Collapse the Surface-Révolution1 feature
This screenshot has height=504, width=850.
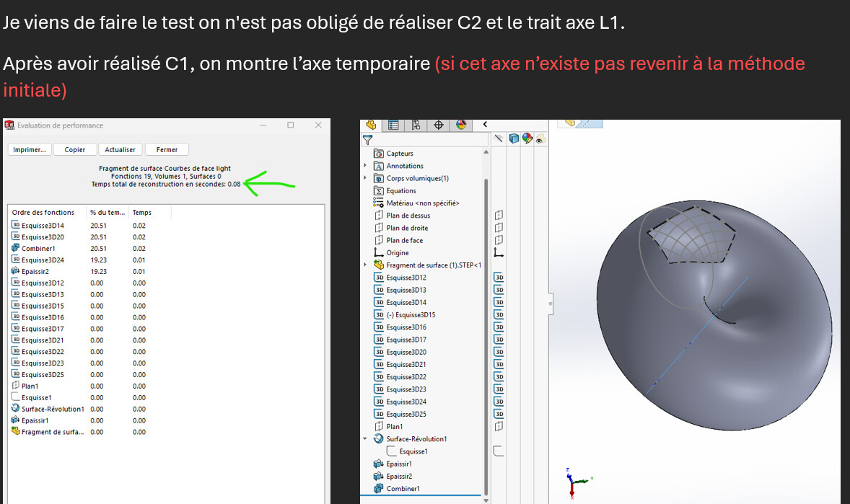click(365, 439)
